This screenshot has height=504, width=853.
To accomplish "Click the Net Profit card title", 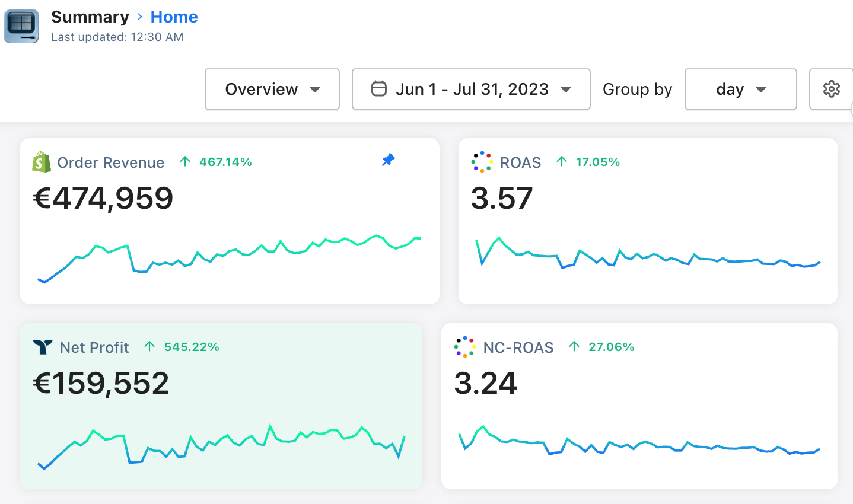I will (x=94, y=347).
